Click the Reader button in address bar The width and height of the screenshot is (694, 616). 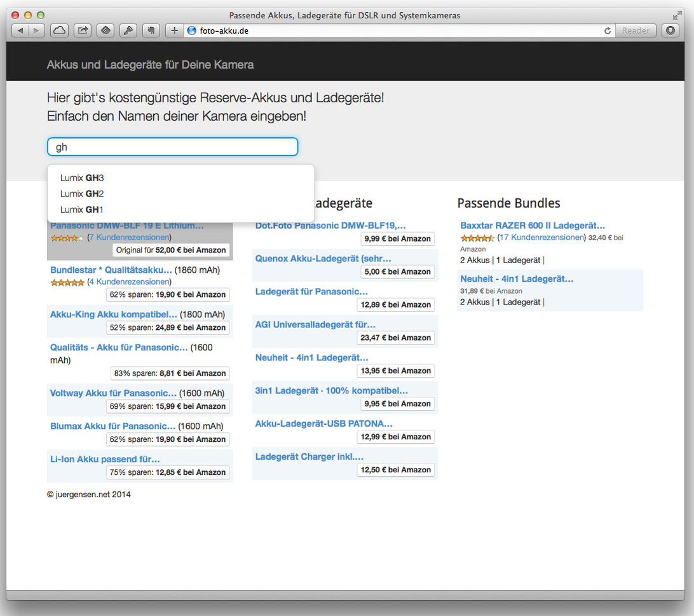pyautogui.click(x=636, y=31)
